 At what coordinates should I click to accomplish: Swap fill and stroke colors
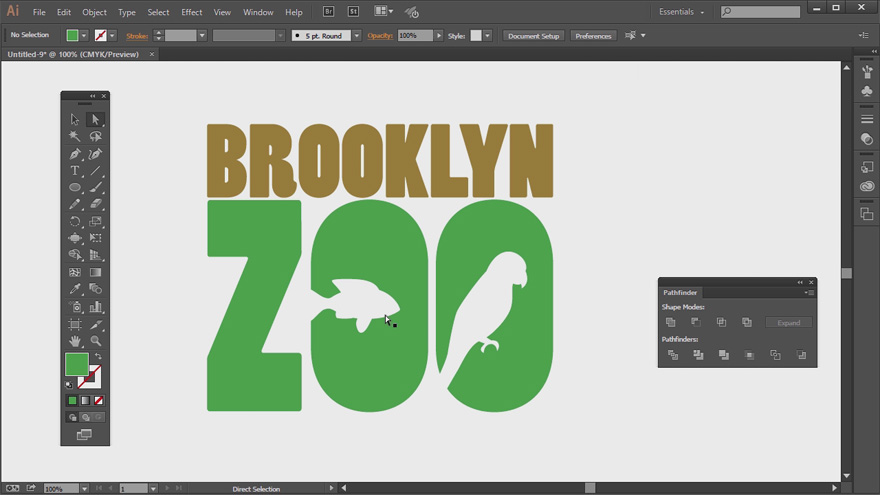98,356
